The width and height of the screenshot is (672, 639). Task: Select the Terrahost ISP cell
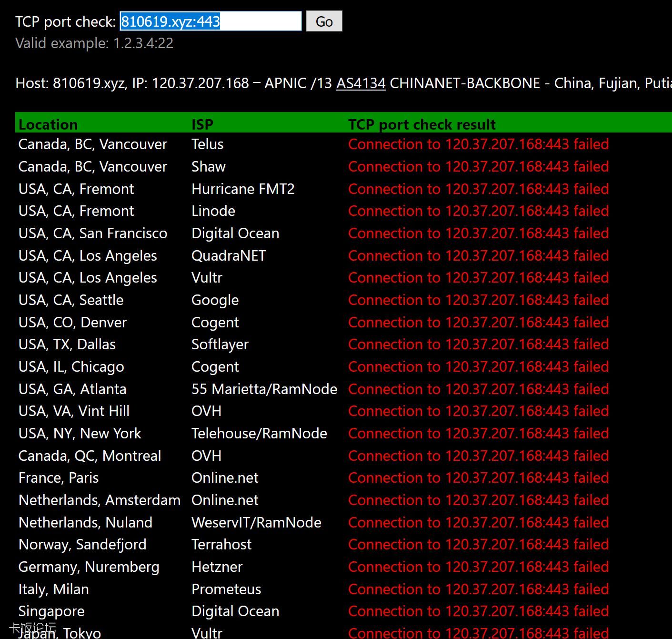pyautogui.click(x=221, y=545)
